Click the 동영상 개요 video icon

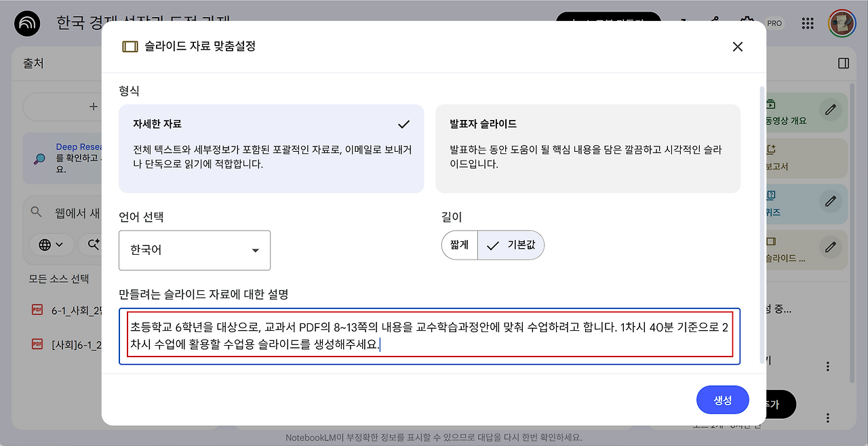click(x=771, y=104)
